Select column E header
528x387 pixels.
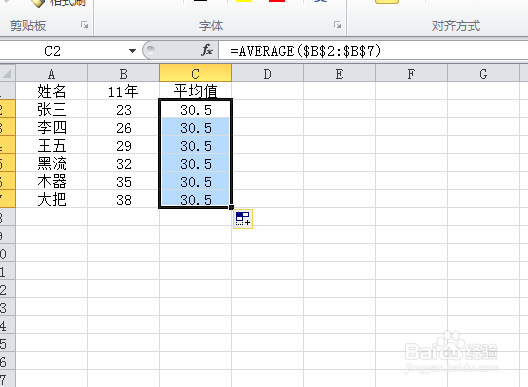click(x=339, y=73)
